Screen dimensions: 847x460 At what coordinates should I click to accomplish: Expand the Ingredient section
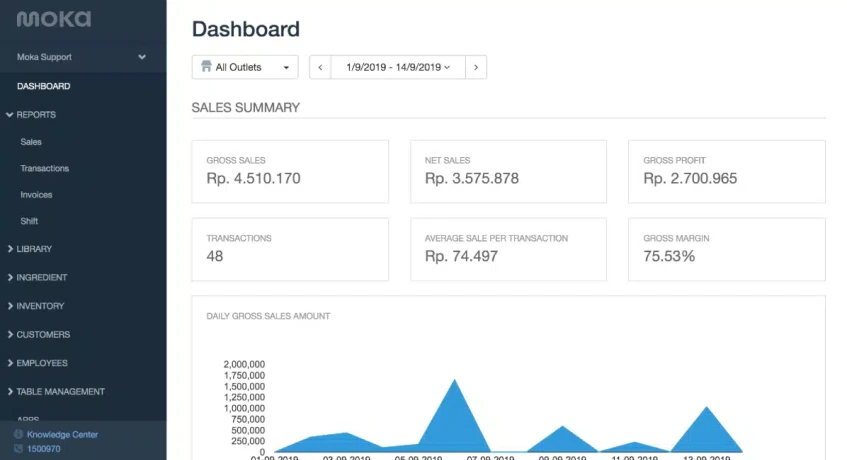coord(41,277)
